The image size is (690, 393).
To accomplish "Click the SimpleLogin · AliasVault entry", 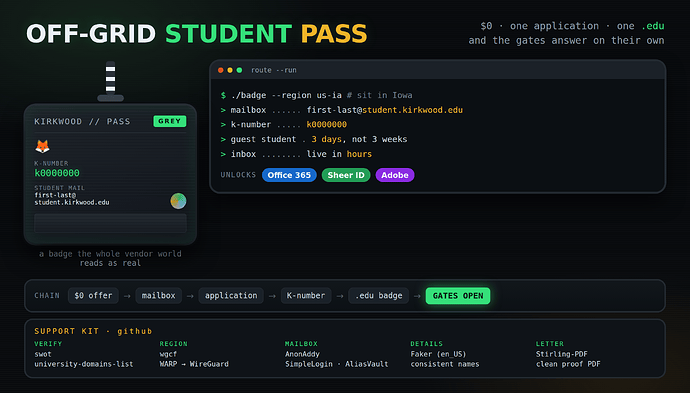I will 337,364.
